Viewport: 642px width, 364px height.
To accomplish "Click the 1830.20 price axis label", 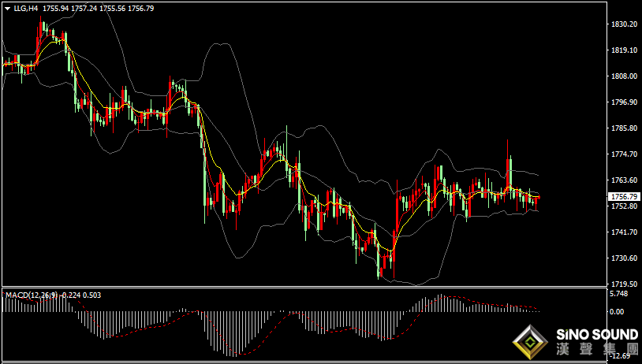I will 622,24.
